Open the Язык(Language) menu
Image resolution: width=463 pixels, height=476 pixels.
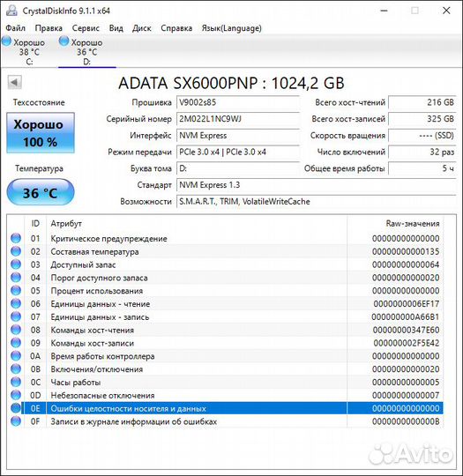click(x=231, y=28)
